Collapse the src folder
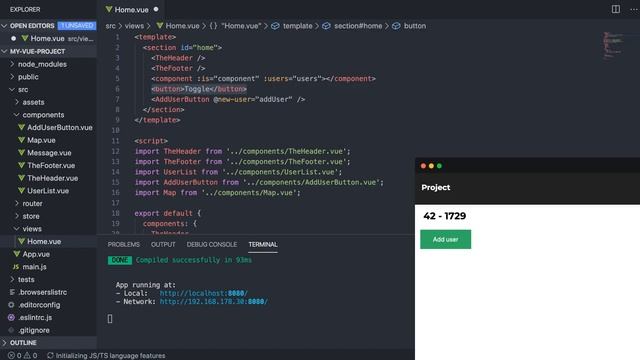The image size is (640, 360). click(12, 89)
